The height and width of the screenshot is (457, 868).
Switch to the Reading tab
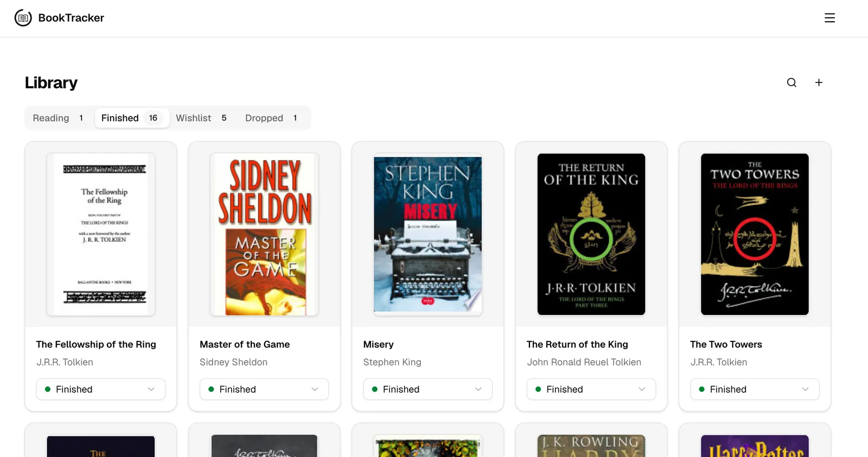59,118
